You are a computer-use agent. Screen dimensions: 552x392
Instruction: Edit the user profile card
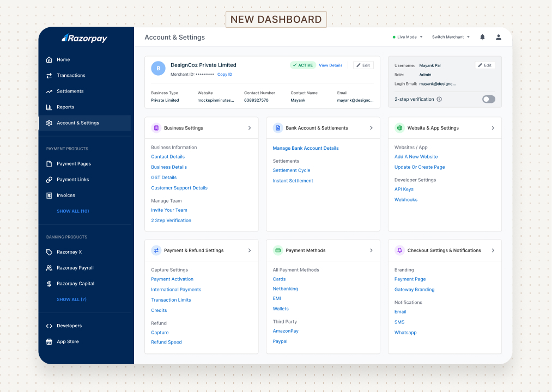pos(485,65)
